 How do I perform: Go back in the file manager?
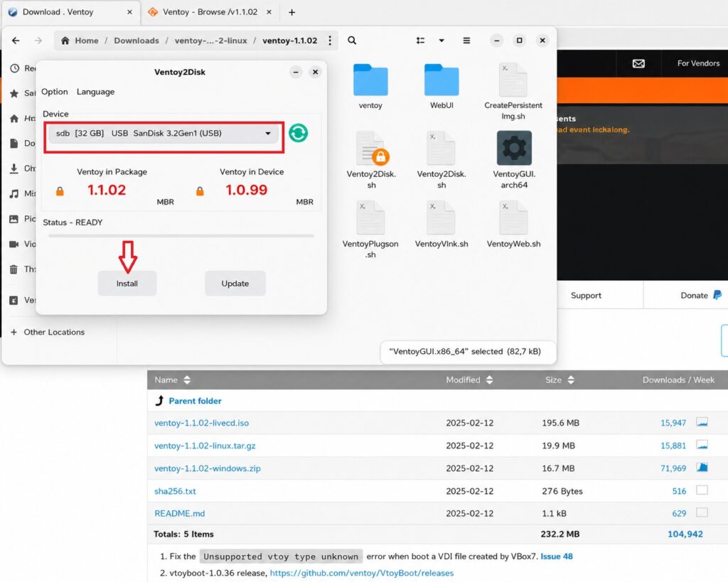[x=16, y=41]
